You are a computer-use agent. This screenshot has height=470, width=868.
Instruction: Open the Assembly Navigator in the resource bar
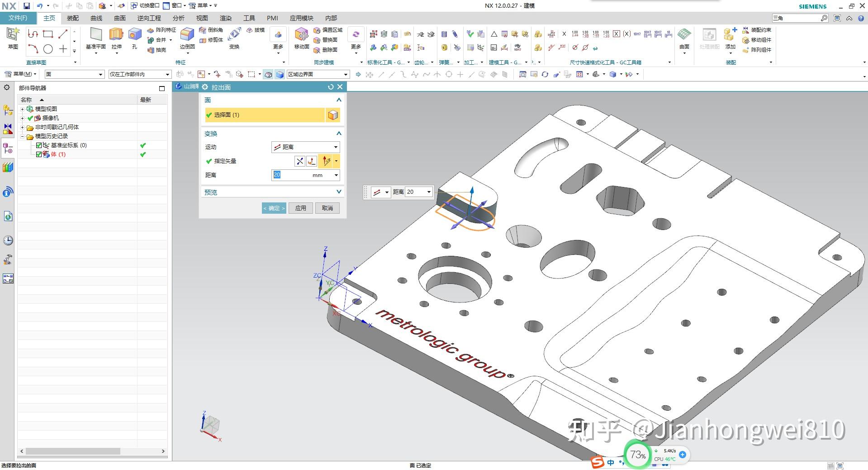8,110
